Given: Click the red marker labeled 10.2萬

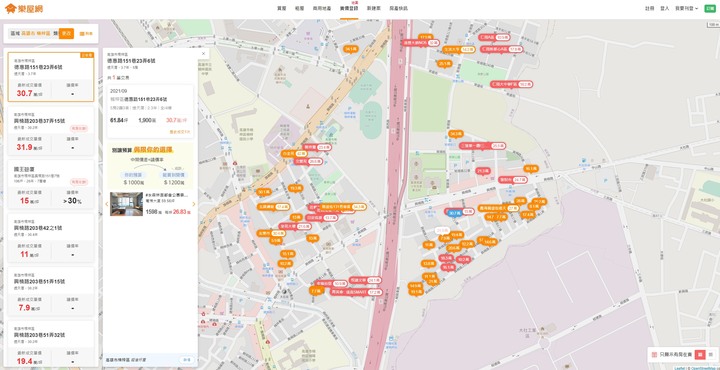Looking at the screenshot, I should click(x=463, y=259).
